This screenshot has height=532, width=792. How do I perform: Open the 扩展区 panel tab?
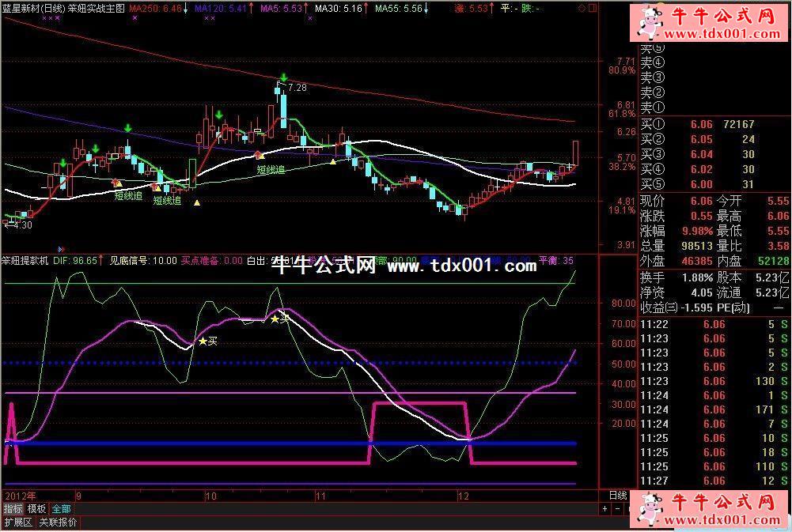tap(17, 523)
